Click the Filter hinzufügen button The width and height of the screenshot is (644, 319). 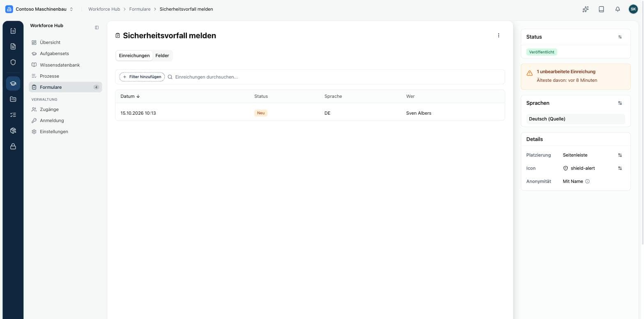click(x=142, y=77)
